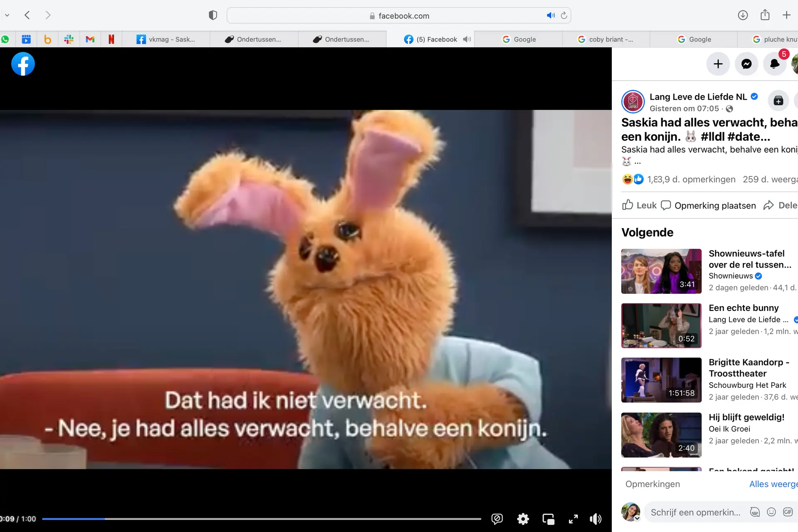
Task: Click Opmerking plaatsen button
Action: [708, 205]
